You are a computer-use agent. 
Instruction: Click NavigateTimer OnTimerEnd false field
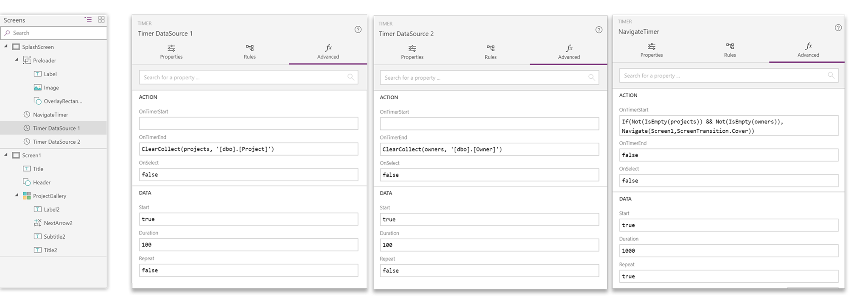729,155
